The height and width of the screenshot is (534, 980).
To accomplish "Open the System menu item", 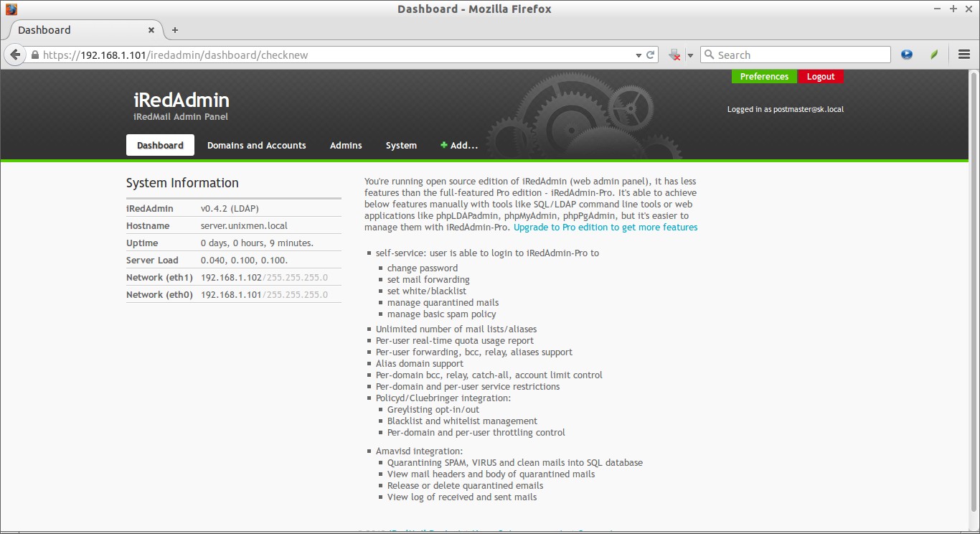I will 401,145.
